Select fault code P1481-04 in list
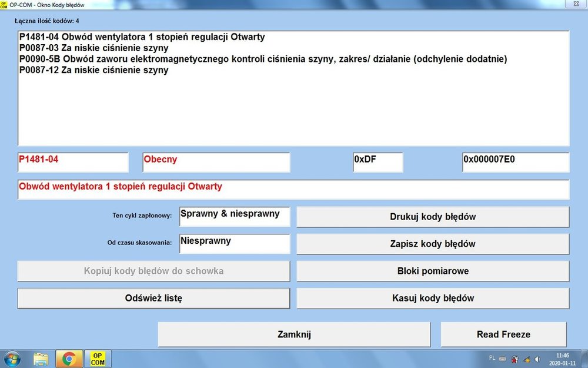Viewport: 588px width, 368px height. tap(142, 37)
